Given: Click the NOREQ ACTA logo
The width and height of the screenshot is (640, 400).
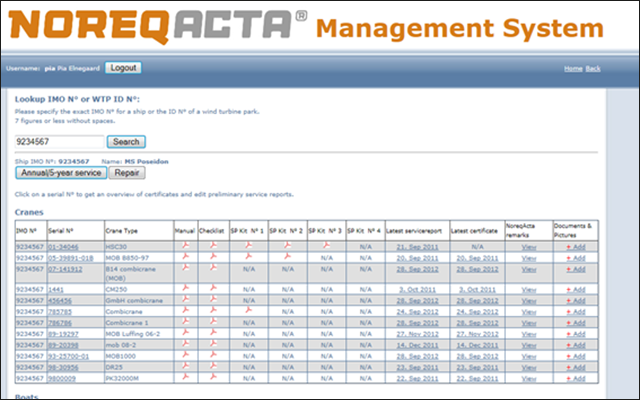Looking at the screenshot, I should [158, 27].
